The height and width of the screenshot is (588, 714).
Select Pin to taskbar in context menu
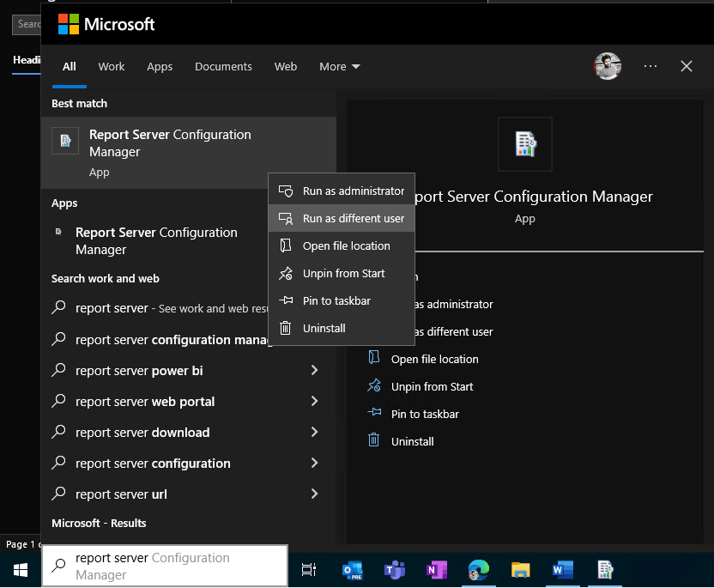(x=342, y=300)
